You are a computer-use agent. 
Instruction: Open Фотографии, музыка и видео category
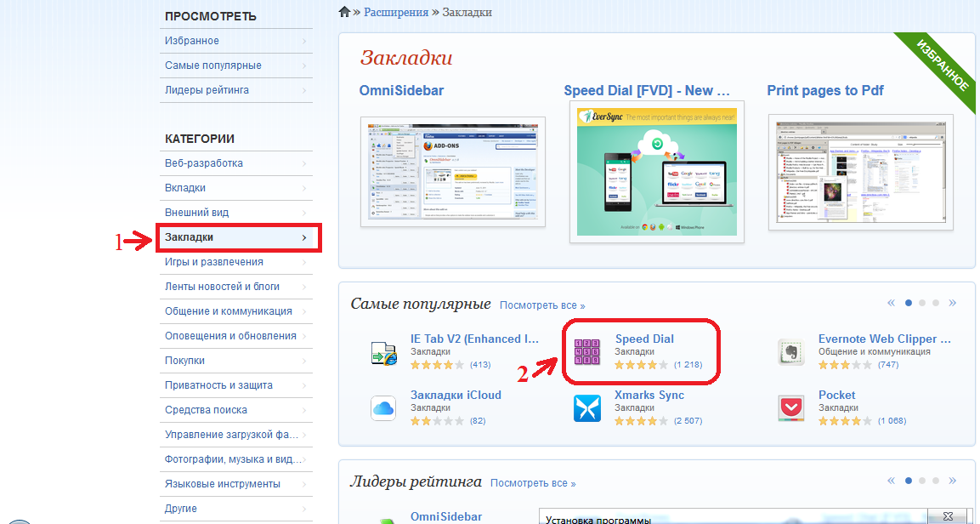(236, 459)
